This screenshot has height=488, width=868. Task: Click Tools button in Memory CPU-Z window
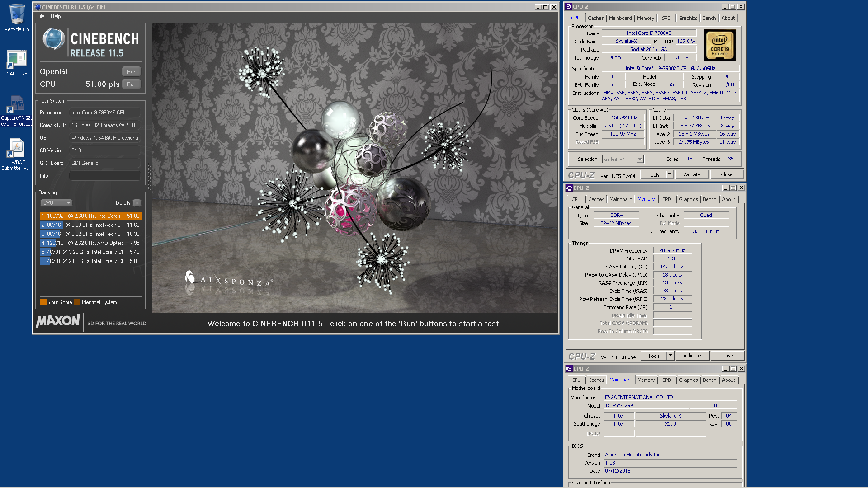pyautogui.click(x=654, y=356)
